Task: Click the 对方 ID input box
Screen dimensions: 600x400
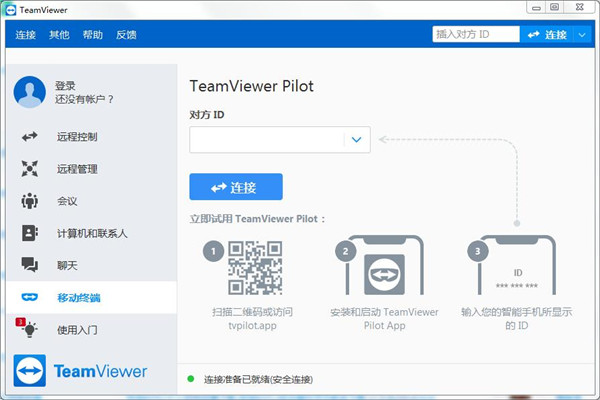Action: point(267,140)
